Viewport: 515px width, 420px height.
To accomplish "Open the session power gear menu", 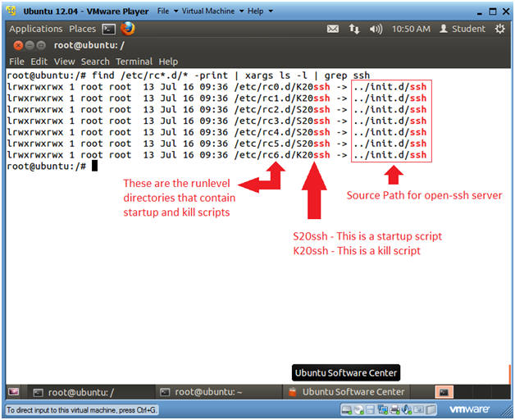I will point(500,29).
